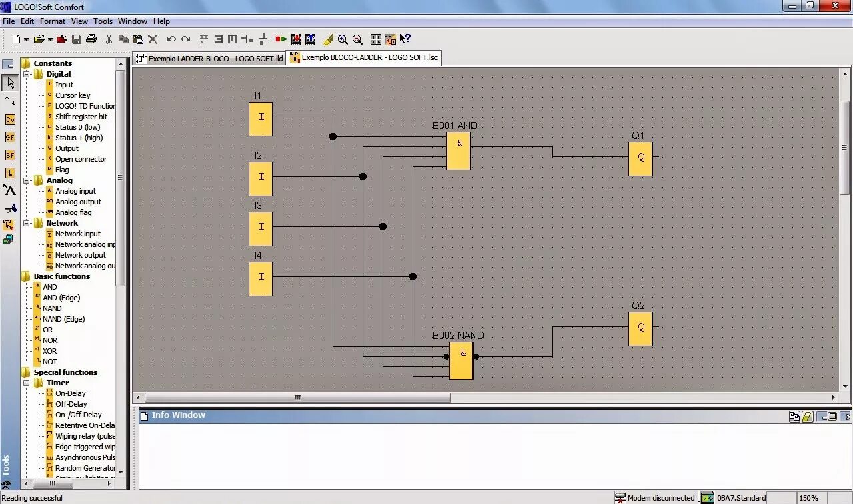Open the dropdown arrow beside Open
Image resolution: width=853 pixels, height=504 pixels.
(x=49, y=39)
